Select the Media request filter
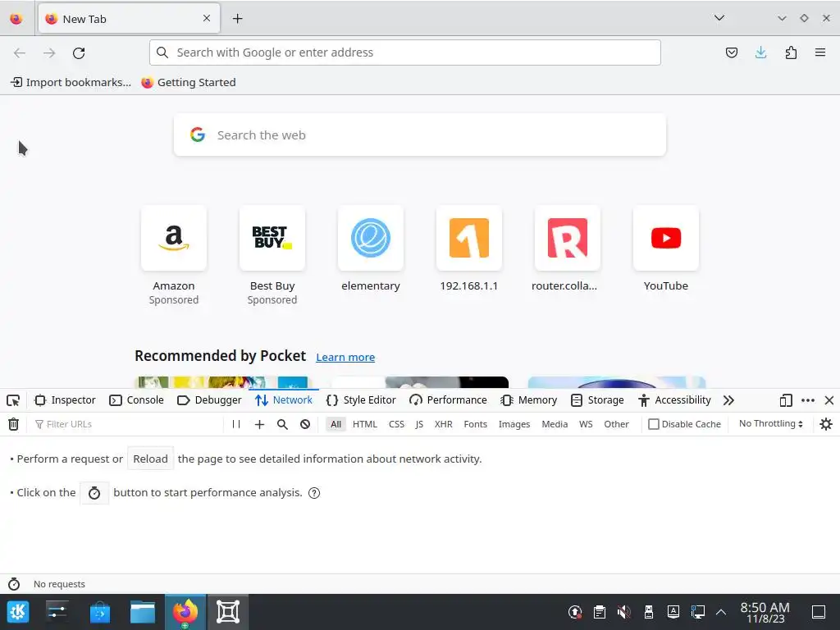Screen dimensions: 840x630 (x=555, y=424)
